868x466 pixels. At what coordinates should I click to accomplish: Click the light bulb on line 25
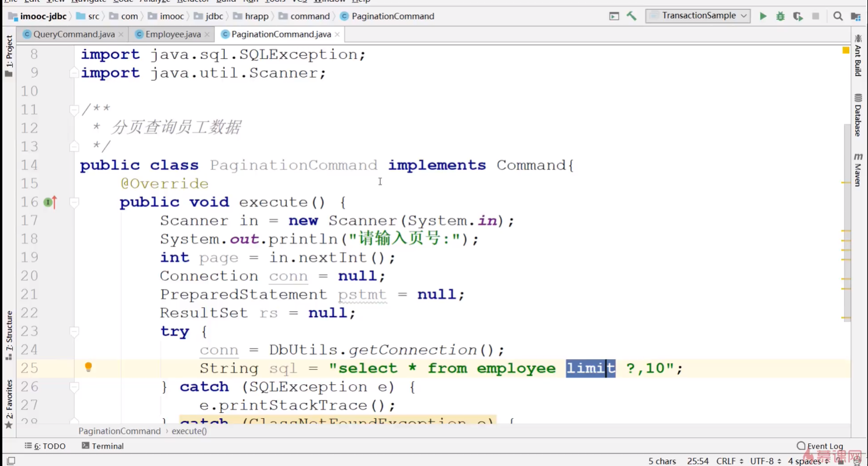tap(88, 367)
